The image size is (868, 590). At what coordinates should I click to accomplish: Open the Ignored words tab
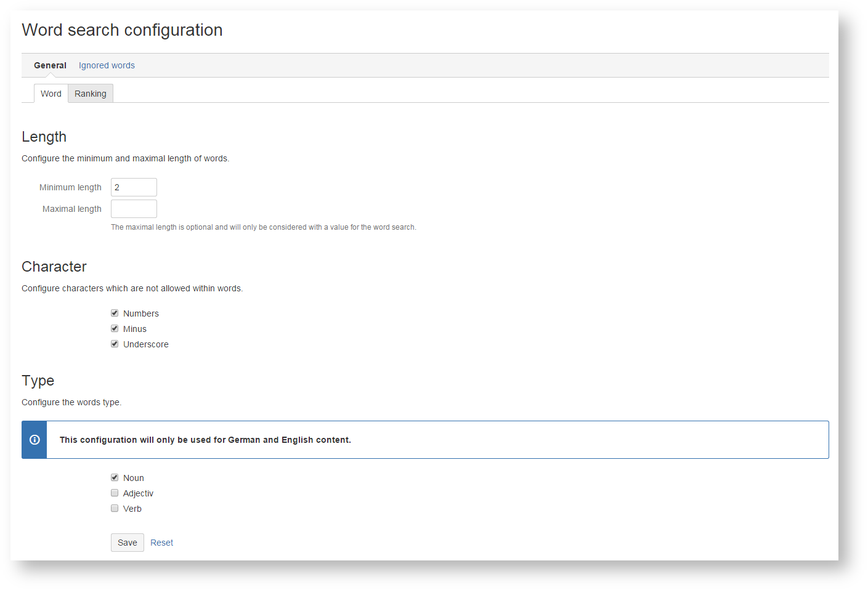(107, 65)
